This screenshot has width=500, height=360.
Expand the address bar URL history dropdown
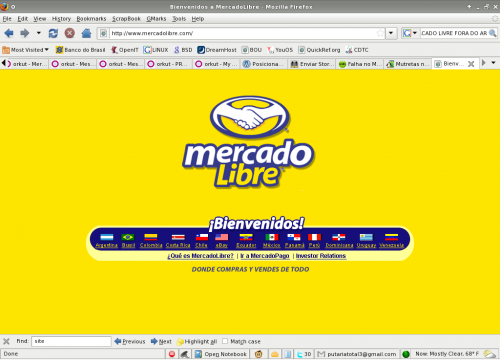[x=391, y=33]
